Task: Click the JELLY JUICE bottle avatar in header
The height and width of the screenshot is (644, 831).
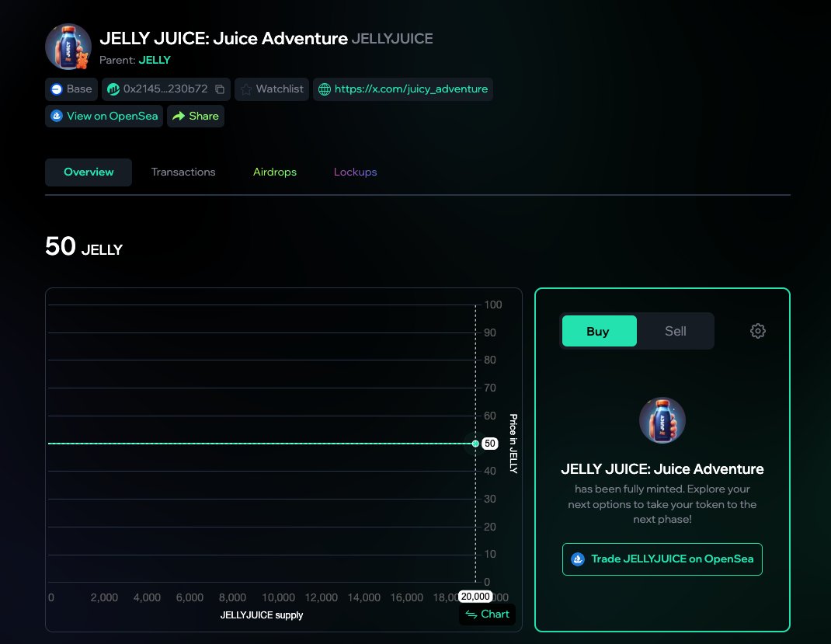Action: [x=68, y=47]
